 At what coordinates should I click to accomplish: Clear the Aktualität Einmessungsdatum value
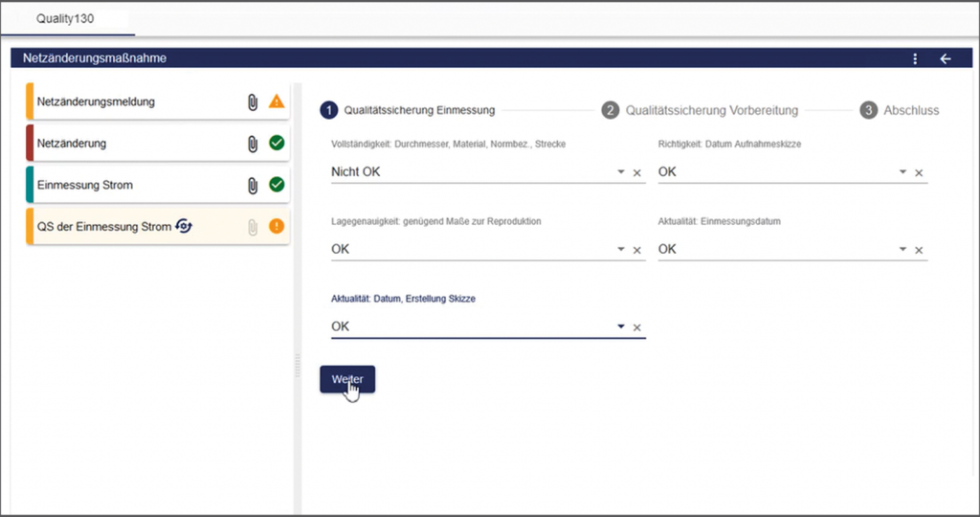[x=919, y=250]
